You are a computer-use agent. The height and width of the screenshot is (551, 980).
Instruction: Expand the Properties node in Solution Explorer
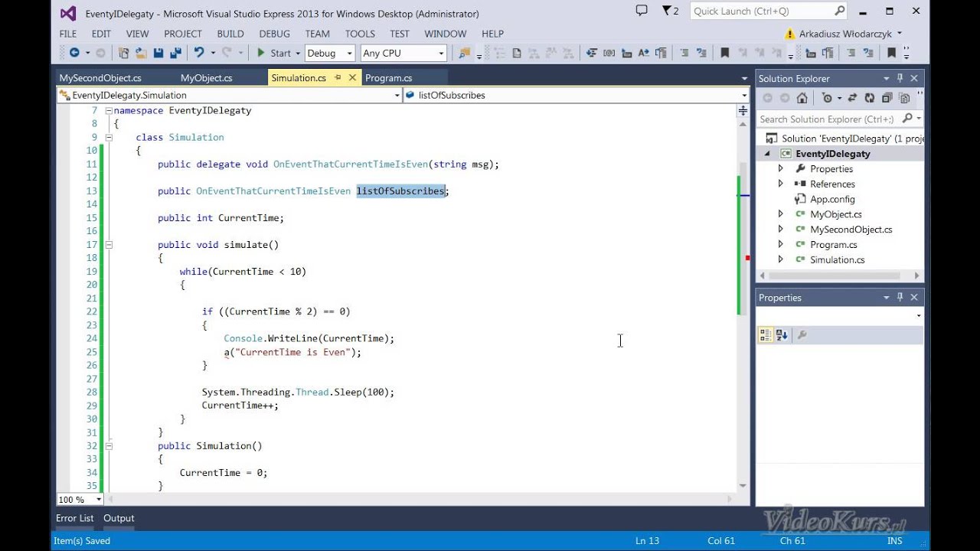point(780,168)
